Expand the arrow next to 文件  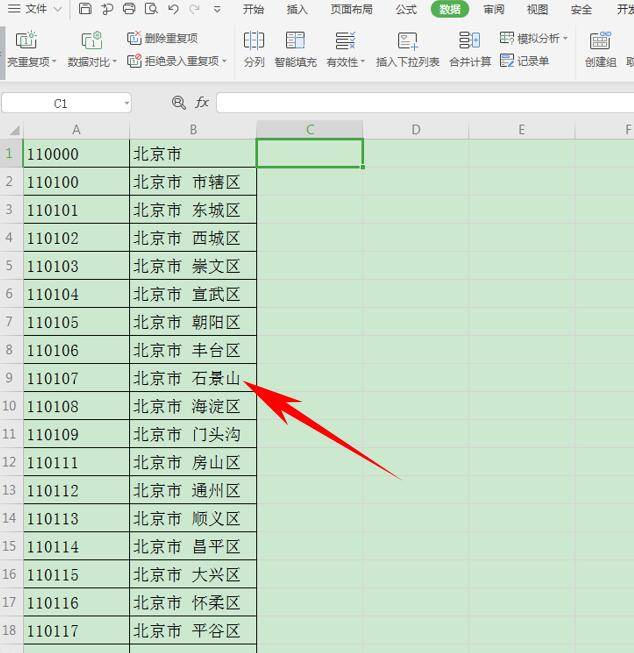coord(58,9)
